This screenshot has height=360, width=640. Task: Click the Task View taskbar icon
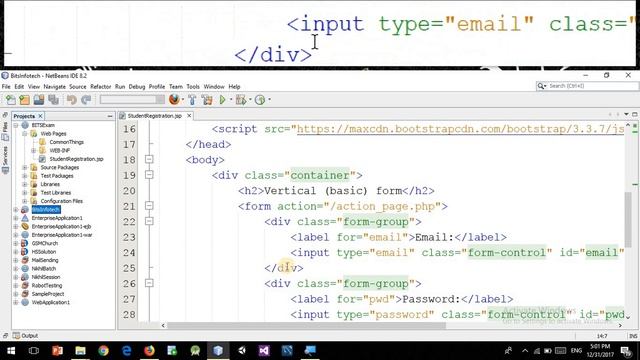34,350
